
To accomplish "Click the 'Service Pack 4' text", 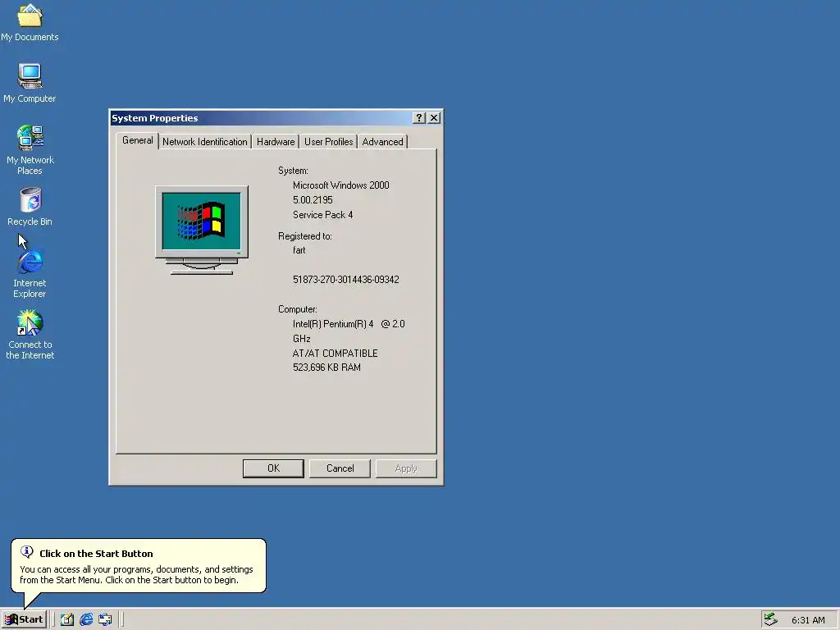I will pos(322,215).
